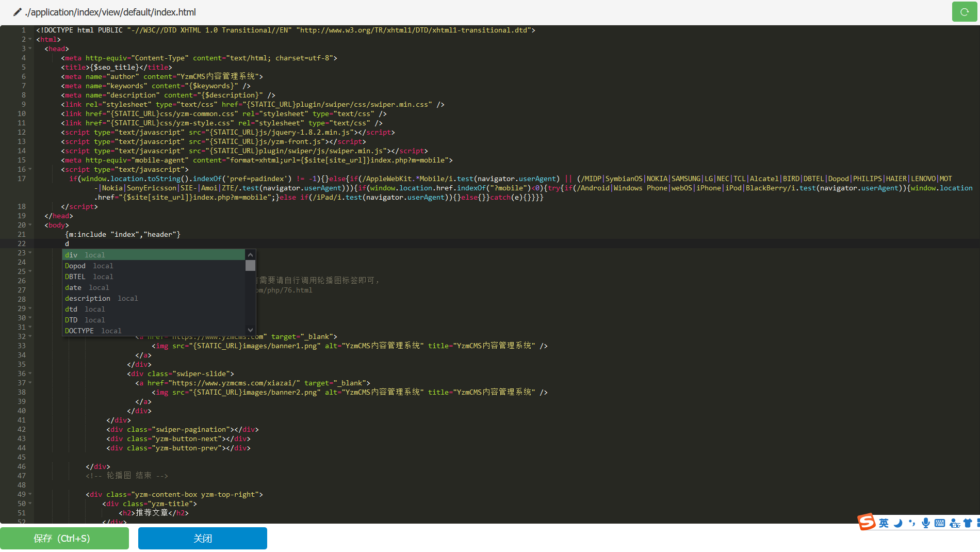Click the Sogou punctuation mode icon
980x552 pixels.
tap(912, 523)
